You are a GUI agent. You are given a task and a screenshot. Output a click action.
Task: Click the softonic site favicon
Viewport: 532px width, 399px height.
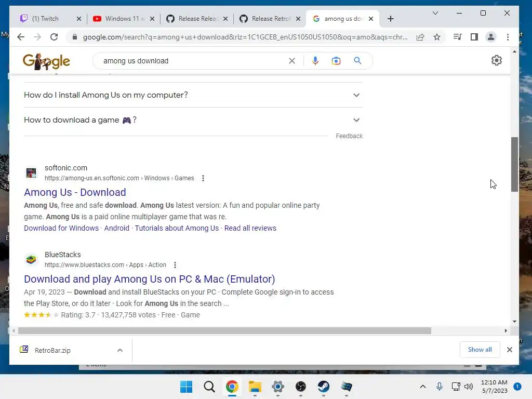pos(31,172)
